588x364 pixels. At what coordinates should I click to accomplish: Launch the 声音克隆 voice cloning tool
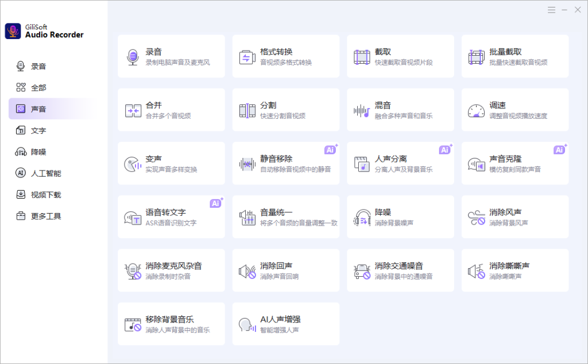pos(514,163)
